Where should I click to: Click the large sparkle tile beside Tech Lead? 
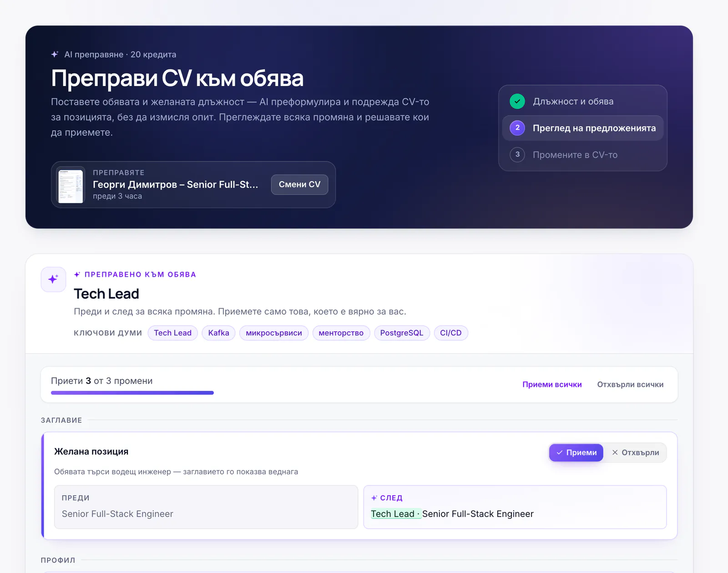coord(53,279)
